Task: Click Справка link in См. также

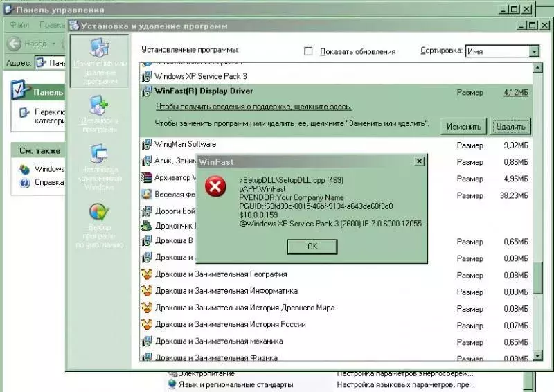Action: (x=49, y=182)
